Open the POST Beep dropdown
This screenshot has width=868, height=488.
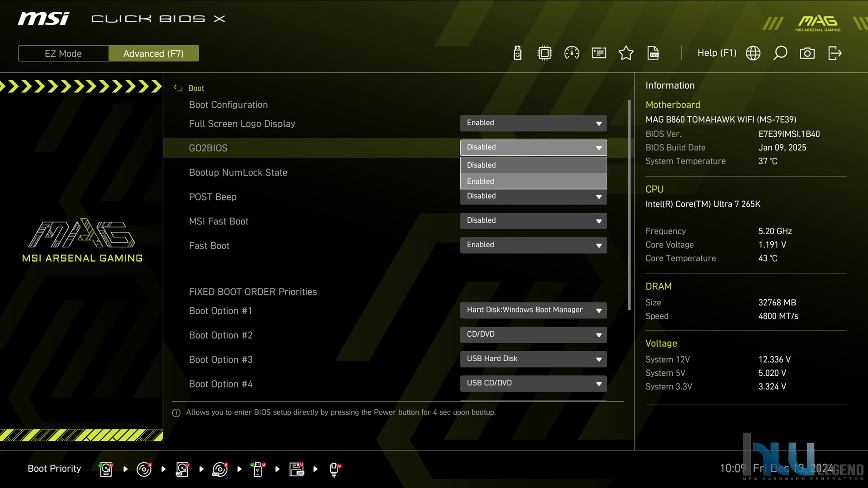pyautogui.click(x=533, y=197)
